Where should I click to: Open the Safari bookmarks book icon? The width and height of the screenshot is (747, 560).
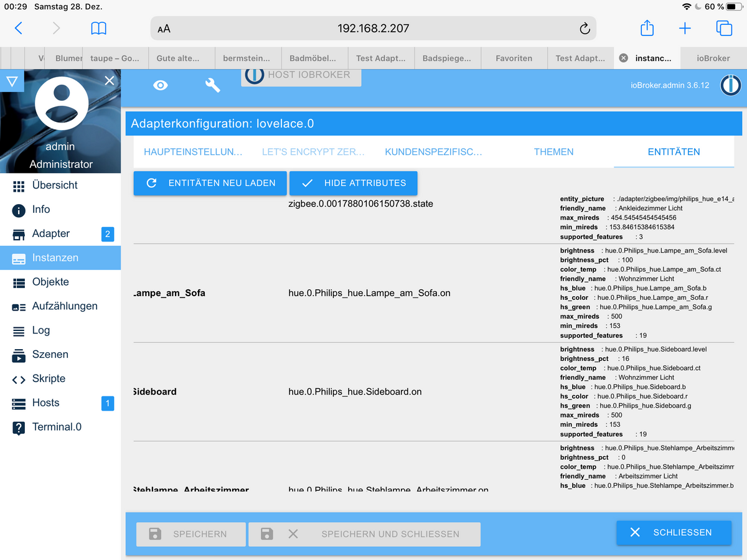tap(98, 28)
